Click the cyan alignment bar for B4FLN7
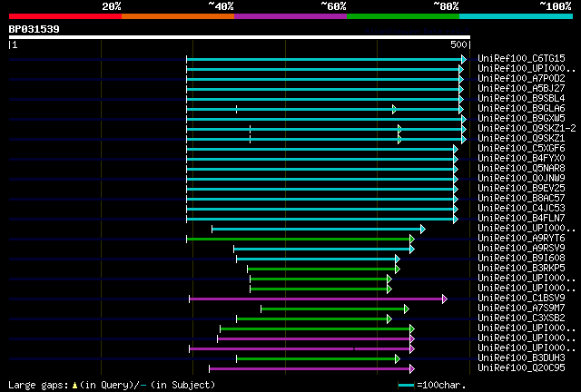The height and width of the screenshot is (392, 581). tap(320, 220)
